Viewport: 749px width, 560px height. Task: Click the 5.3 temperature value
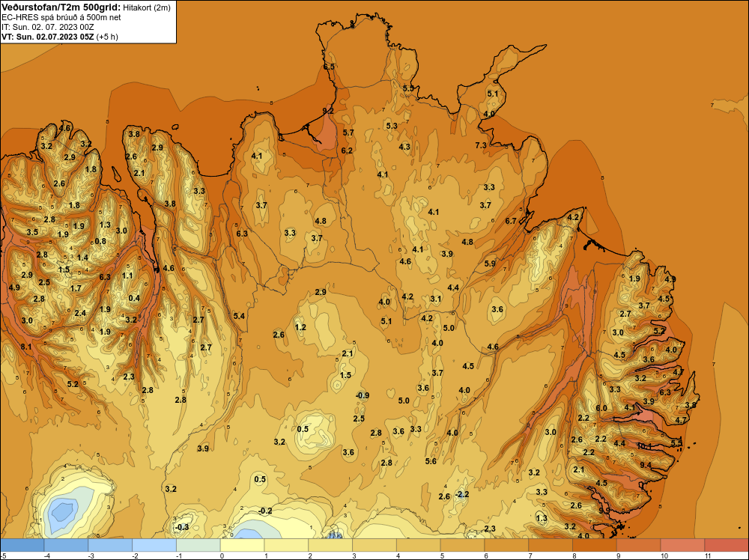coord(392,126)
